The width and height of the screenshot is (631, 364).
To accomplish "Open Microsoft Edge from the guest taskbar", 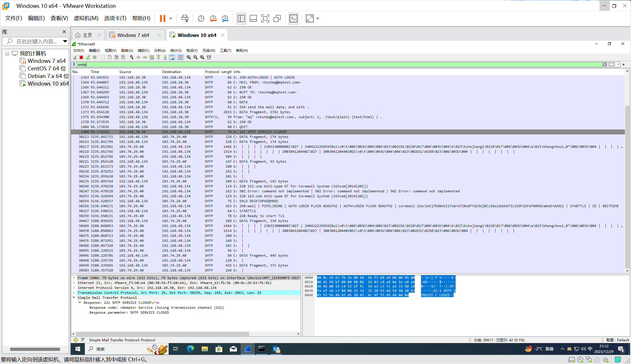I will pos(191,349).
